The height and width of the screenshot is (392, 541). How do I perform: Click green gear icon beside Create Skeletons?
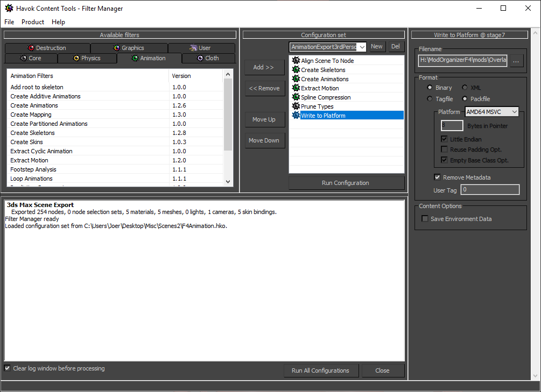[x=296, y=70]
